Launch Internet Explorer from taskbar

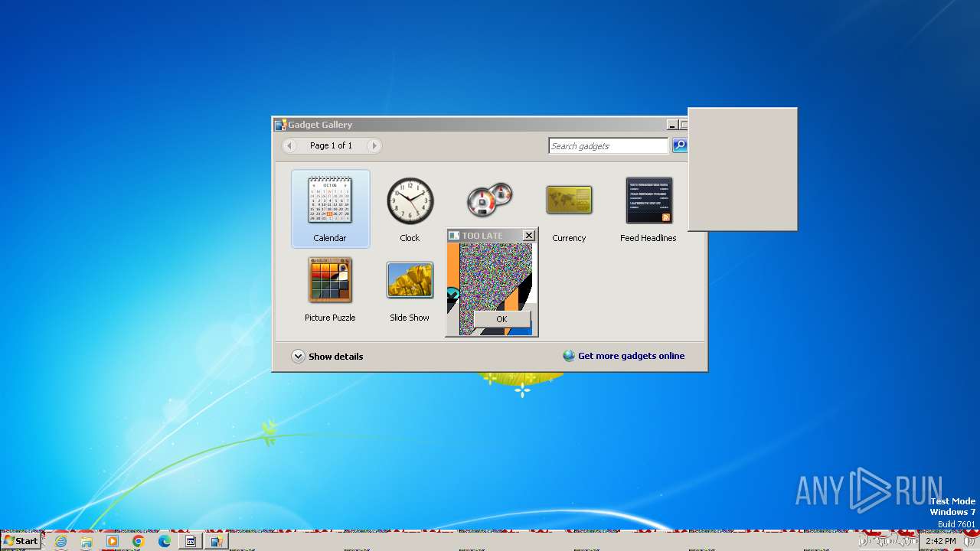point(60,541)
